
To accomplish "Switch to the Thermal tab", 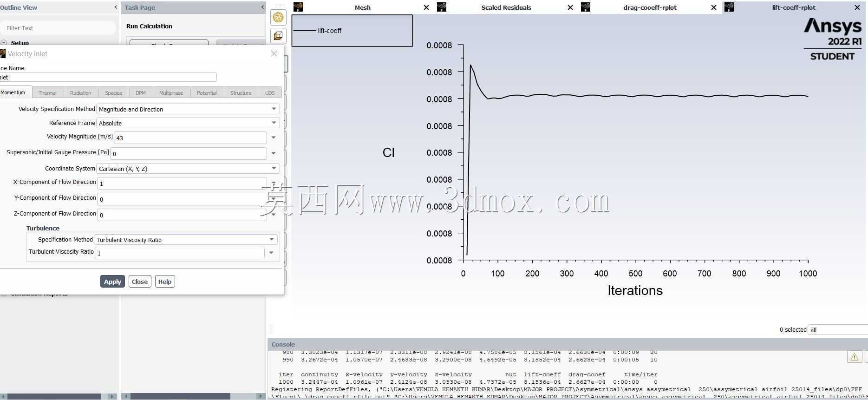I will click(x=47, y=92).
